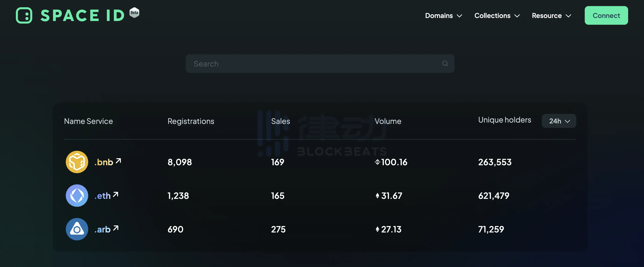Click the .eth name service logo
The height and width of the screenshot is (267, 644).
(77, 196)
